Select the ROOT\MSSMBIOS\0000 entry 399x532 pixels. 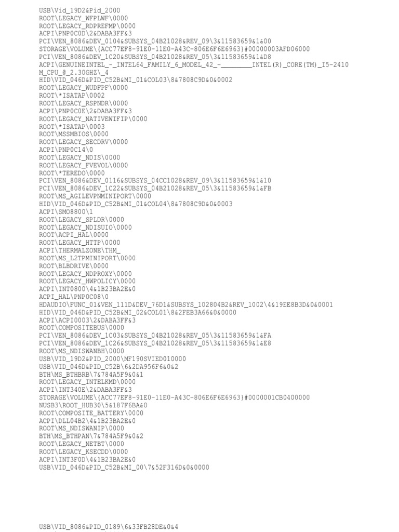[x=74, y=135]
